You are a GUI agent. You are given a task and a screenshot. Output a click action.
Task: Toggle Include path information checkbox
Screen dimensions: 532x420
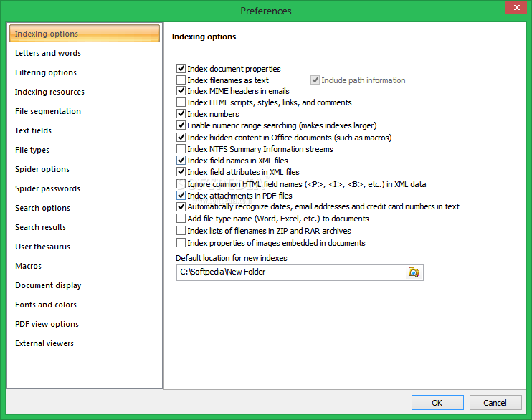(315, 80)
